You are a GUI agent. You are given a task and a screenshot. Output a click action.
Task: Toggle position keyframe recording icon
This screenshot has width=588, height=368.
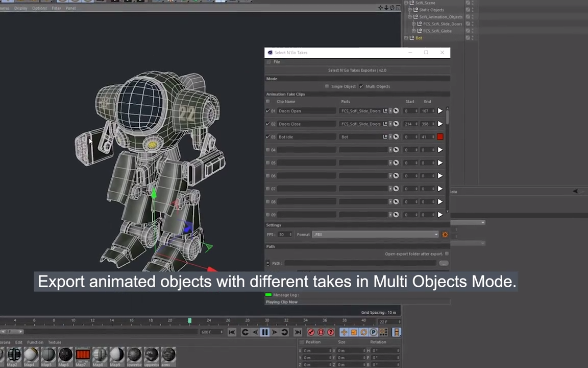point(344,332)
